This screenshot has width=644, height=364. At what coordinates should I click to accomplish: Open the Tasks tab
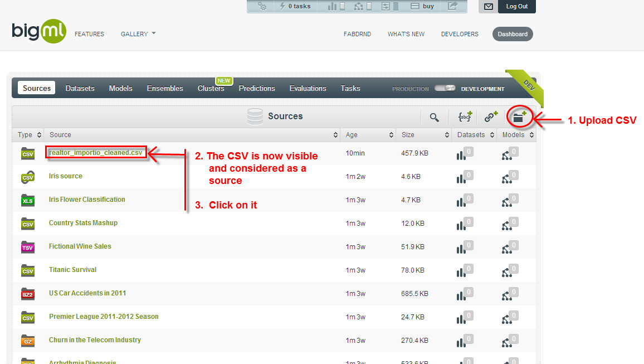pos(350,88)
